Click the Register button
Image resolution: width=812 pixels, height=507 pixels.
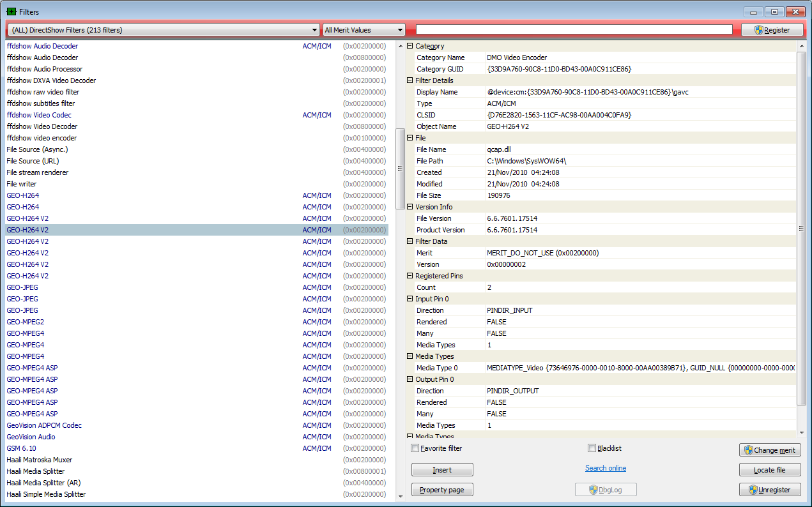pos(772,30)
